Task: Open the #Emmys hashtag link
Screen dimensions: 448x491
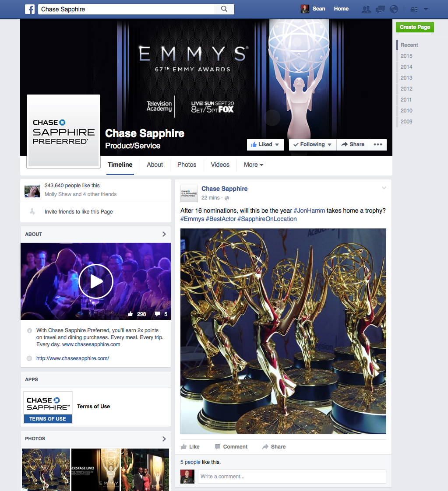Action: tap(192, 219)
